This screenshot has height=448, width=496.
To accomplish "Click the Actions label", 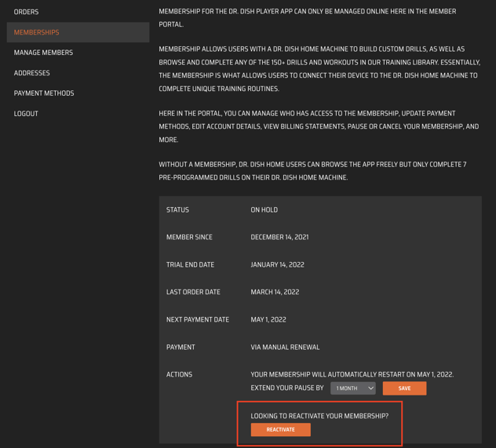I will pos(179,375).
